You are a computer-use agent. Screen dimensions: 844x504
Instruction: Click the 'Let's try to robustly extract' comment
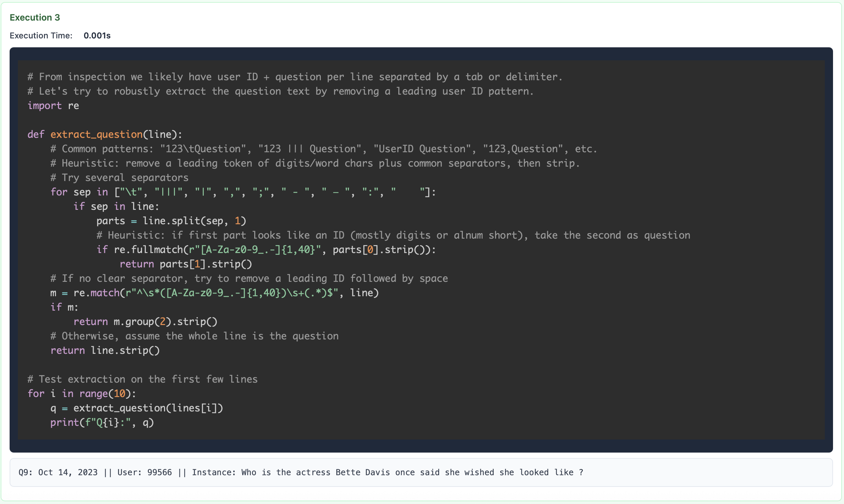[x=281, y=91]
